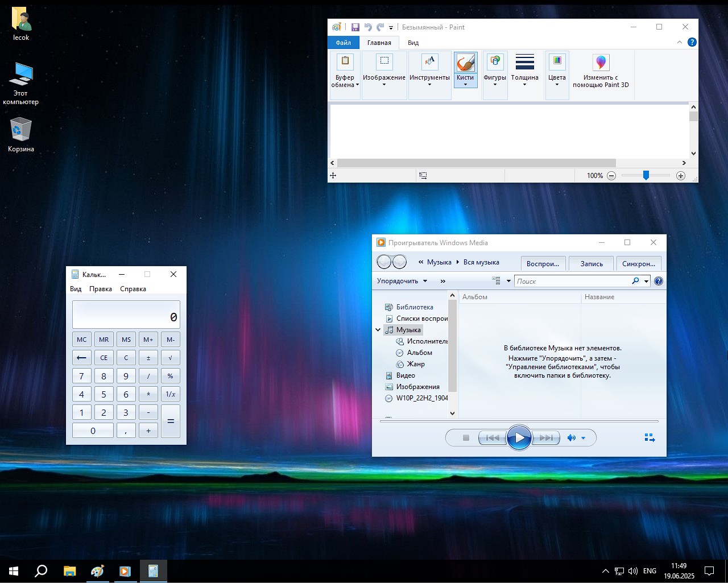Switch to the Вид tab in Paint
The height and width of the screenshot is (583, 728).
413,43
